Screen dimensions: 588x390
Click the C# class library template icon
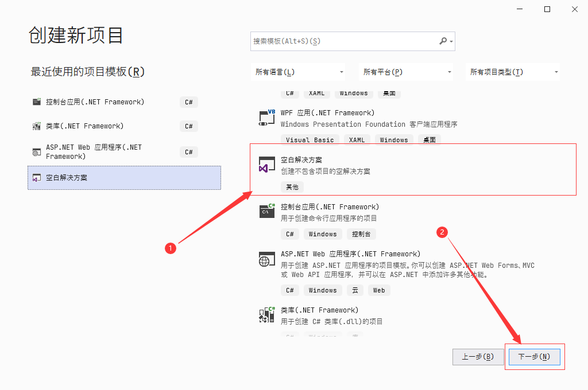266,315
